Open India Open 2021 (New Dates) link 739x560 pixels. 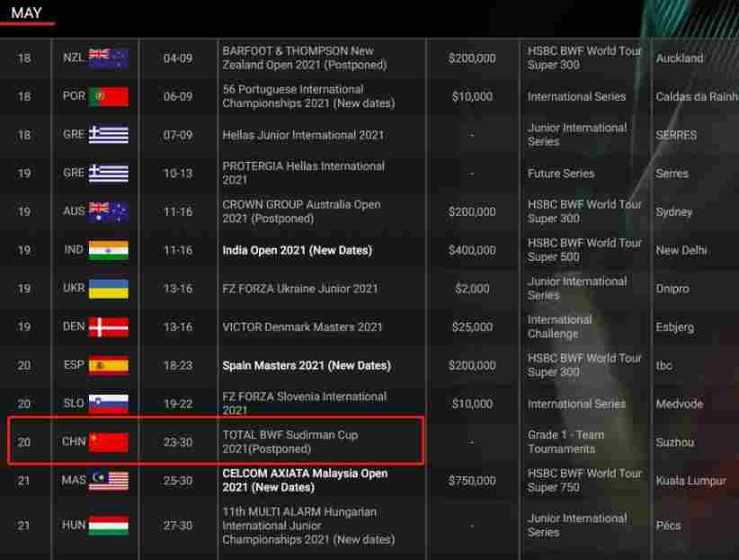pos(297,250)
